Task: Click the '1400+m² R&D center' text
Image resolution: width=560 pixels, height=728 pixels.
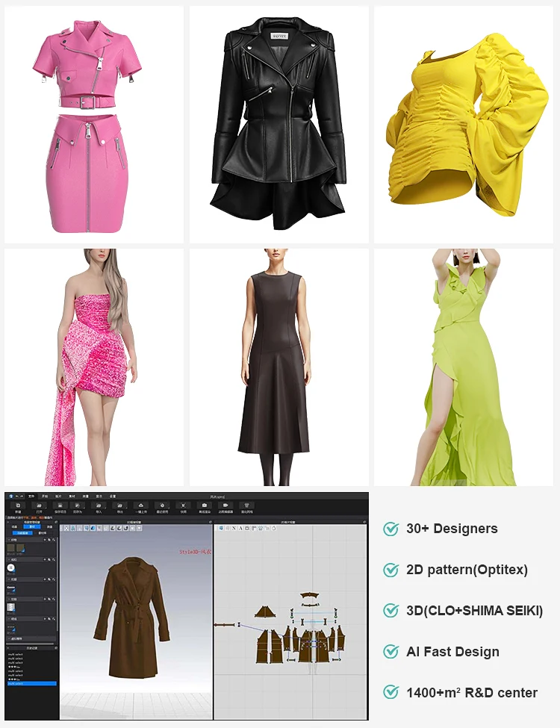Action: [x=472, y=693]
